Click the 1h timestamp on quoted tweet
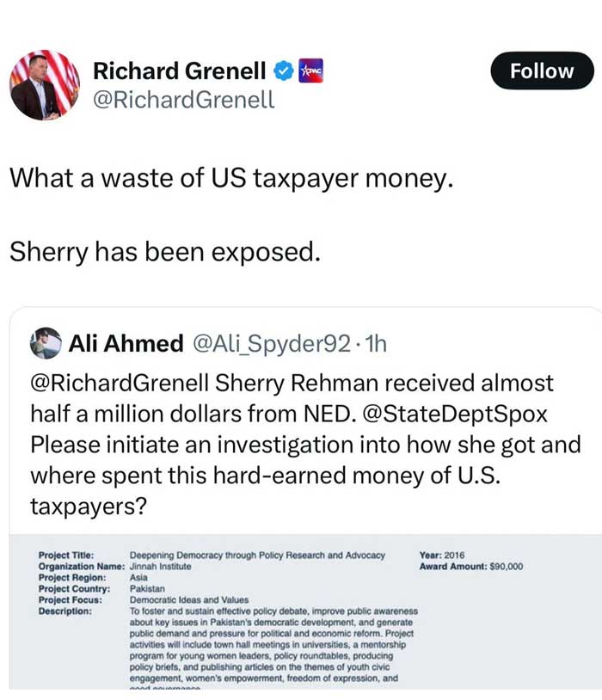Viewport: 602px width, 700px height. coord(376,344)
